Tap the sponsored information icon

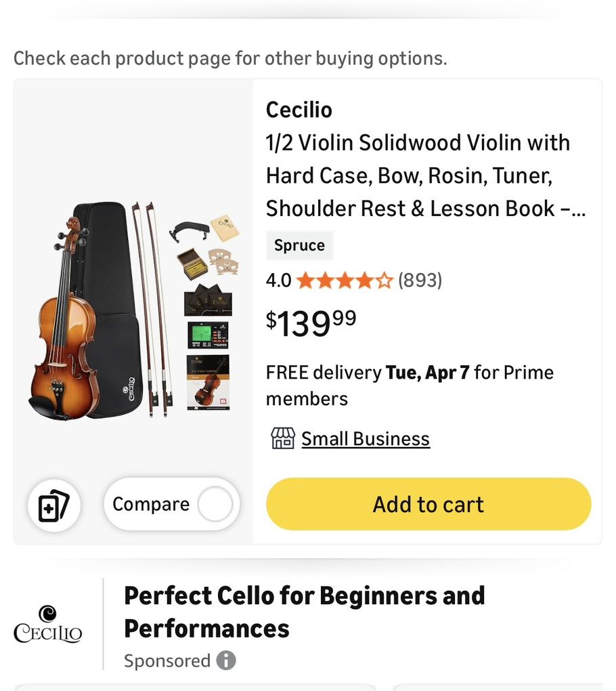[225, 661]
